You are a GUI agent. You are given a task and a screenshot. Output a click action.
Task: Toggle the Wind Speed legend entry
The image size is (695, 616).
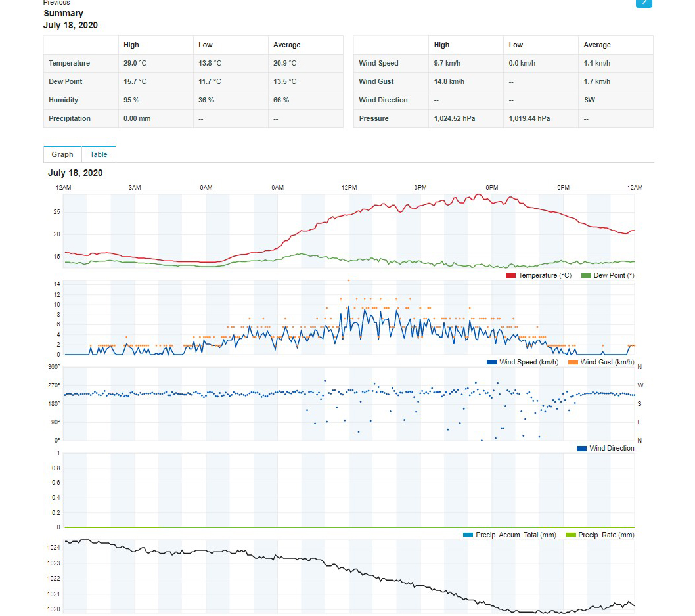[522, 363]
